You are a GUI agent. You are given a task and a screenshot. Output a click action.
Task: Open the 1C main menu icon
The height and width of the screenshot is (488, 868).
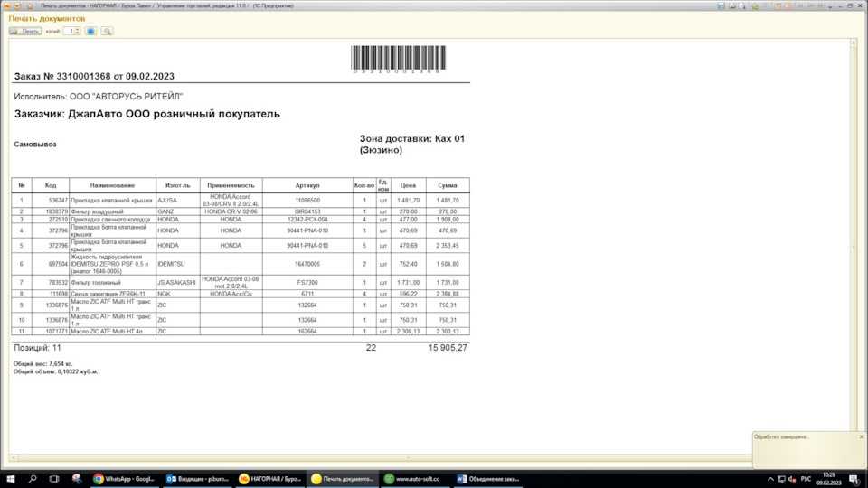click(x=6, y=5)
